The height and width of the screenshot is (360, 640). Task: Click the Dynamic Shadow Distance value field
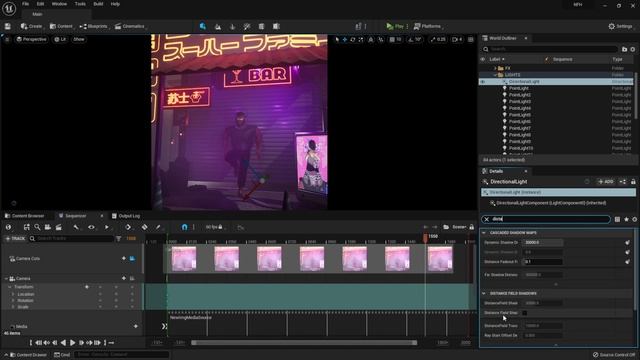(x=543, y=242)
